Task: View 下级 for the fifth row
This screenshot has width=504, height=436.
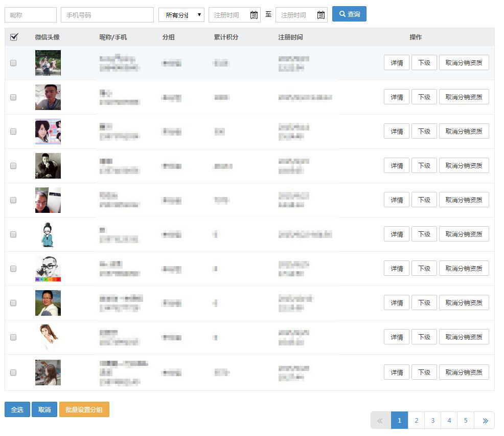Action: tap(424, 200)
